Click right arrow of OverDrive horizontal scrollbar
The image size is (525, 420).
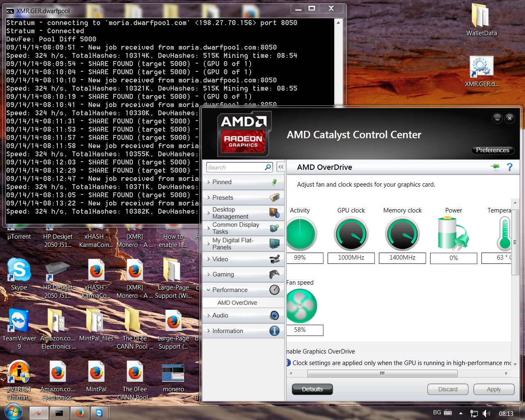pos(506,373)
